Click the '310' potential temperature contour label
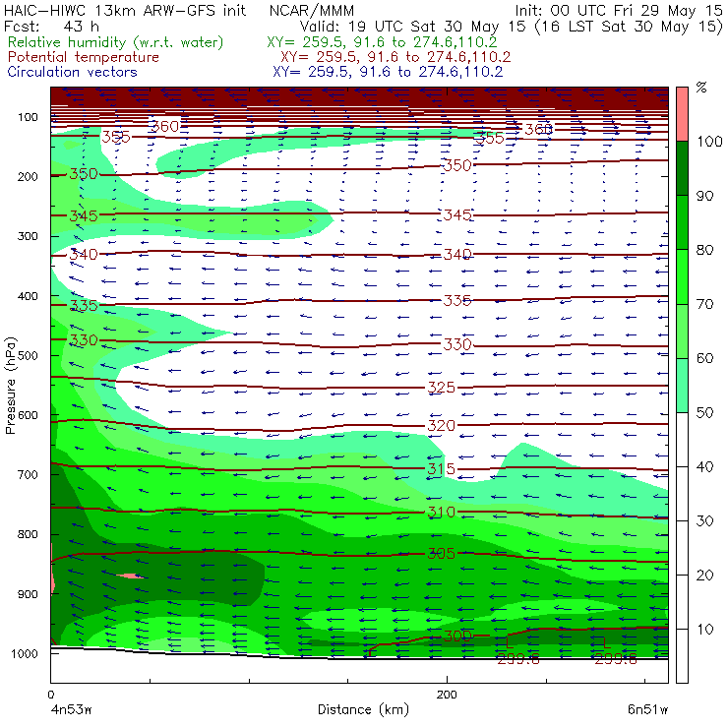Screen dimensions: 728x728 click(441, 513)
